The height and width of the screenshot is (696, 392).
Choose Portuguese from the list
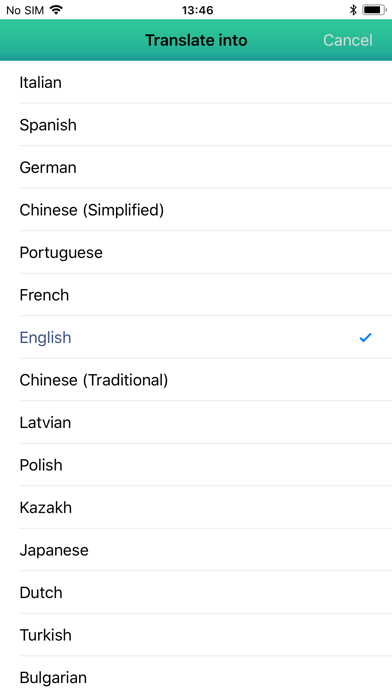(196, 253)
